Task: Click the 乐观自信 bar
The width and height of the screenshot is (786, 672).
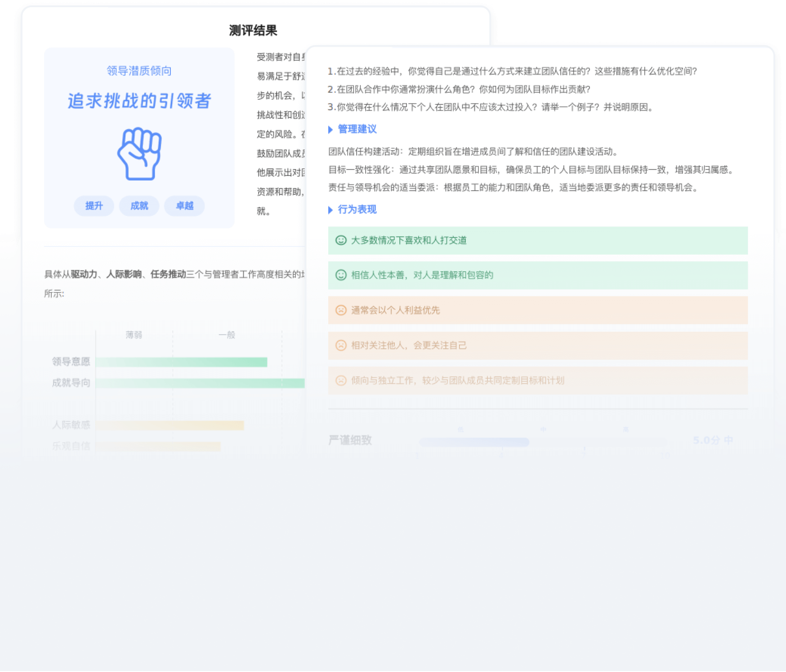Action: 158,446
